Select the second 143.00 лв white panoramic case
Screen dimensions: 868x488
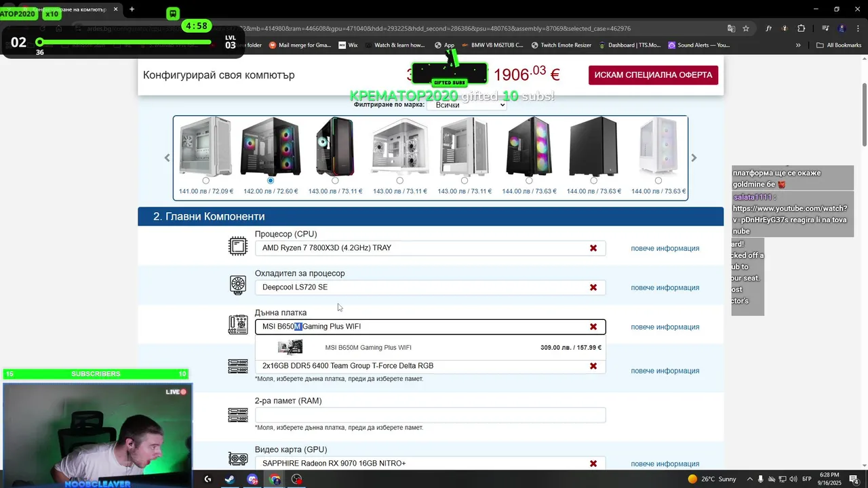click(399, 180)
